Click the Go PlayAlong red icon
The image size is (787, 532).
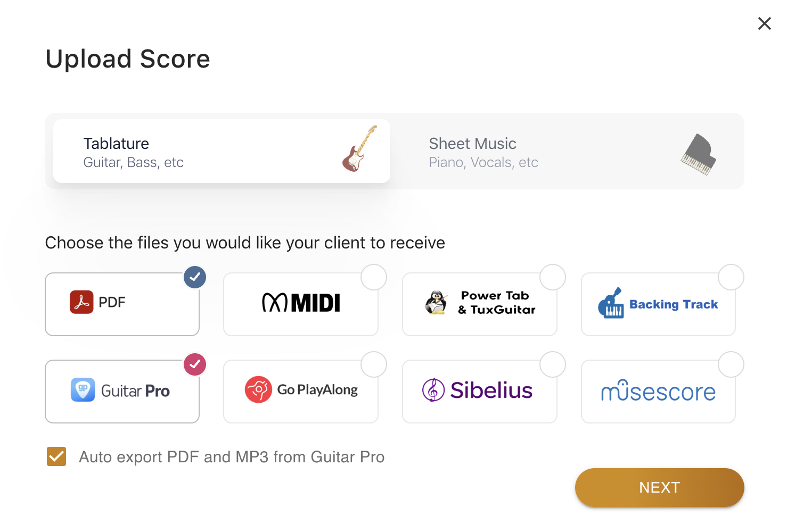[x=258, y=389]
